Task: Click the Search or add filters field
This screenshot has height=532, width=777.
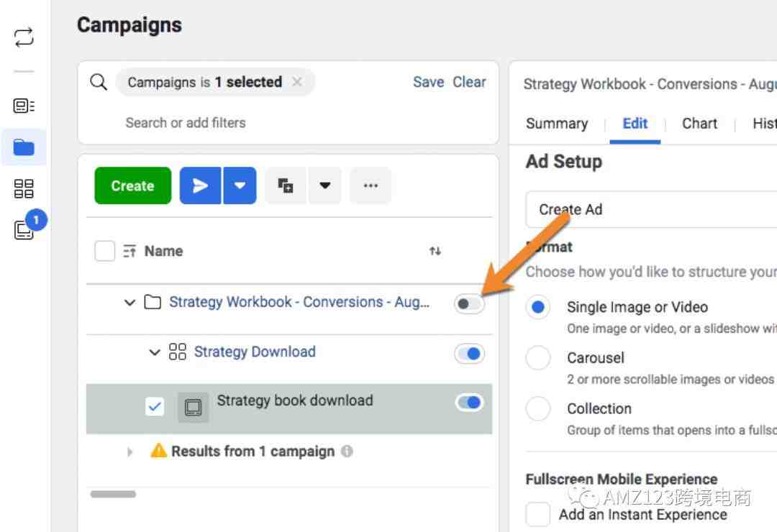Action: tap(186, 123)
